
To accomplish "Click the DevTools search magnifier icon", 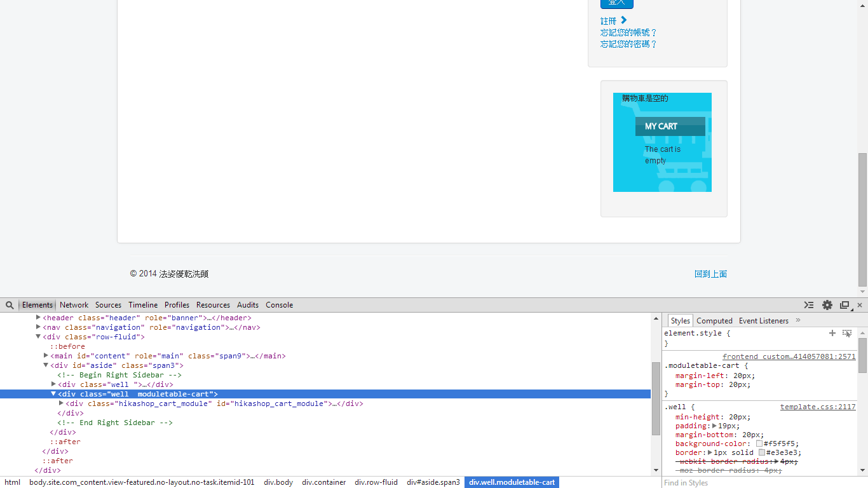I will pyautogui.click(x=10, y=305).
